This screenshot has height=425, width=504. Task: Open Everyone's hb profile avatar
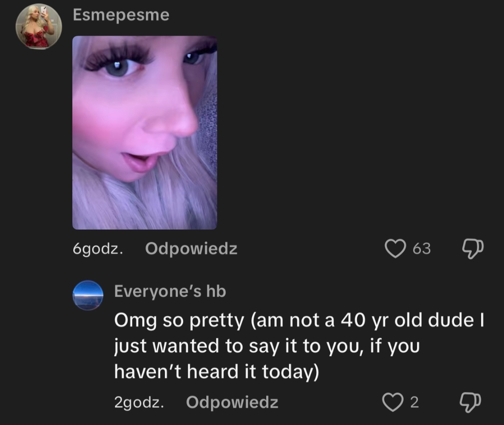[x=88, y=296]
